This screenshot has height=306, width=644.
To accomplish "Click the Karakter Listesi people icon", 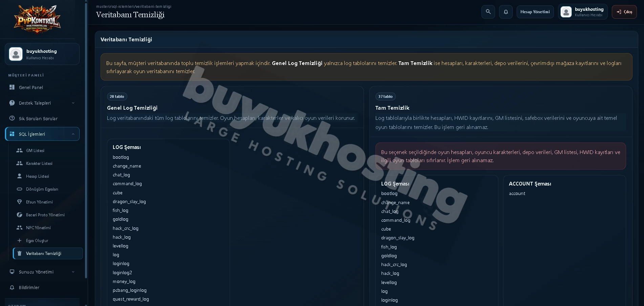I will (x=20, y=163).
